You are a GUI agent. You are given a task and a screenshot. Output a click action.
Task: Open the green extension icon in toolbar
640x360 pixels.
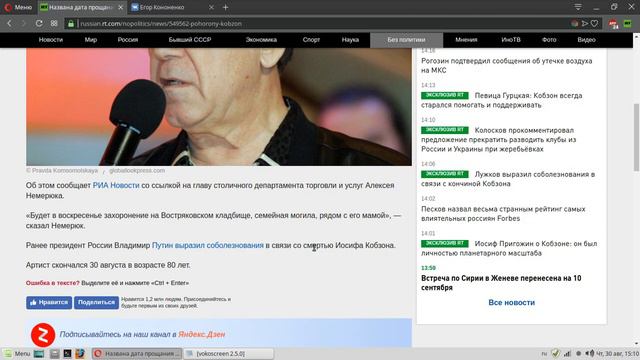pyautogui.click(x=627, y=24)
